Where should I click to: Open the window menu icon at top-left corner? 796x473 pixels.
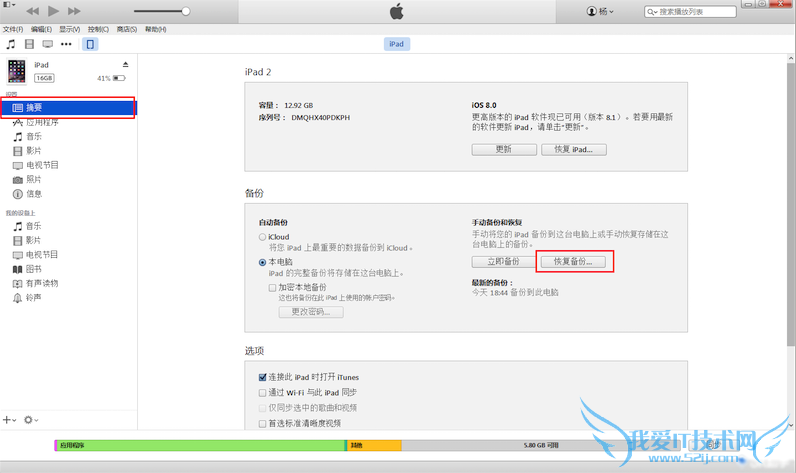tap(9, 5)
